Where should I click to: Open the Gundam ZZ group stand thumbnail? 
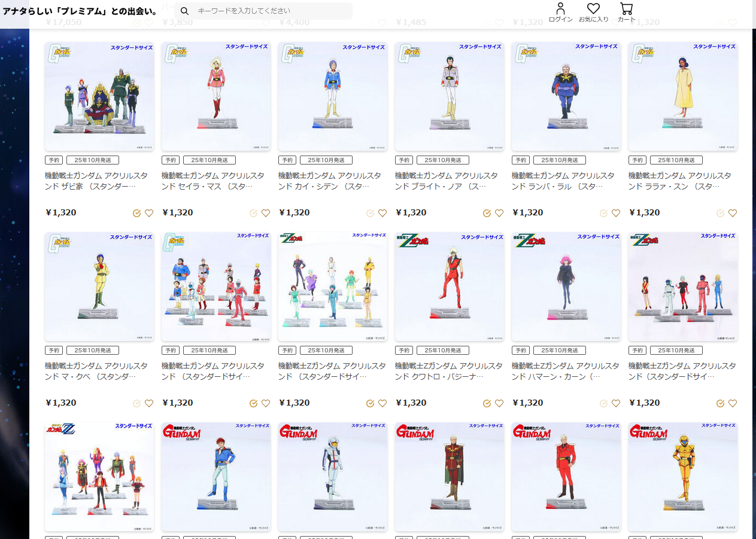99,477
